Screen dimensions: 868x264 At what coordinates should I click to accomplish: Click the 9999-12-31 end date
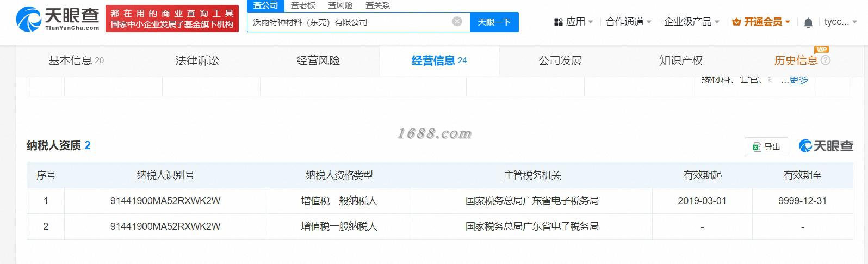[803, 201]
